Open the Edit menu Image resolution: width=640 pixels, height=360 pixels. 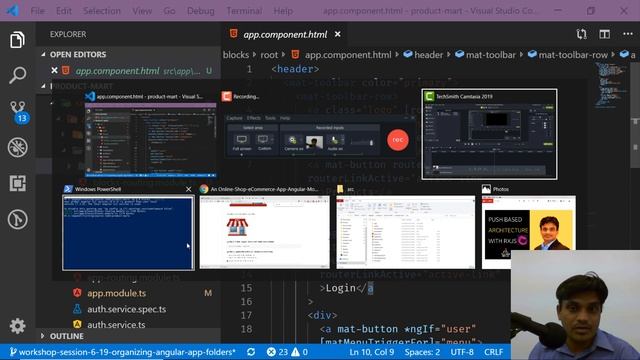coord(64,11)
